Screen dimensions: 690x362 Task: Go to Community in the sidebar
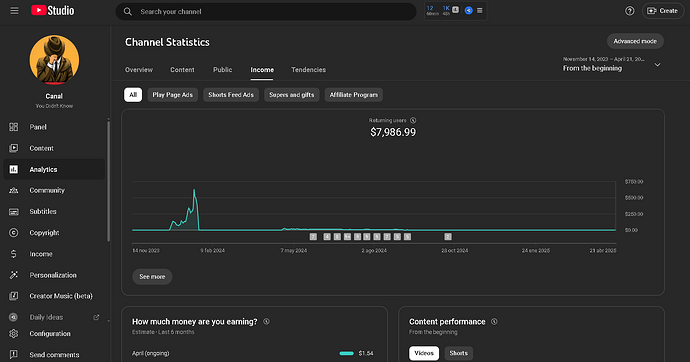tap(54, 190)
